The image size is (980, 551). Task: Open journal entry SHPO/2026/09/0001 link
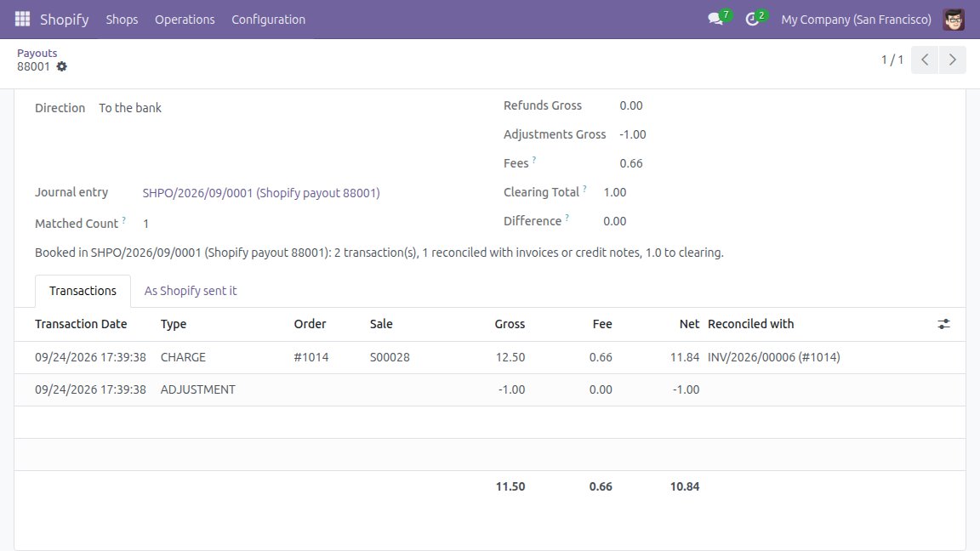click(261, 193)
